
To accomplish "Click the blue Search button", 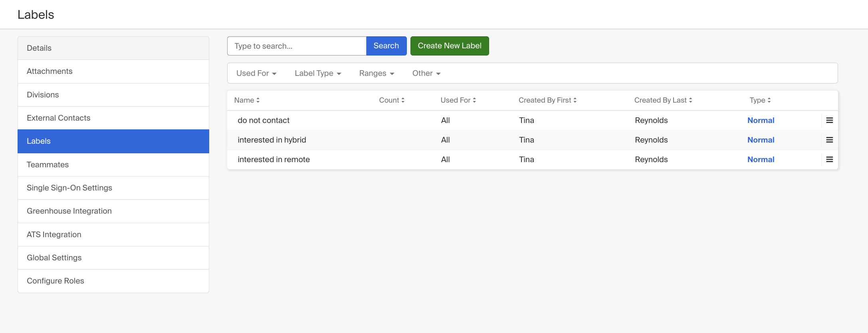I will [386, 46].
